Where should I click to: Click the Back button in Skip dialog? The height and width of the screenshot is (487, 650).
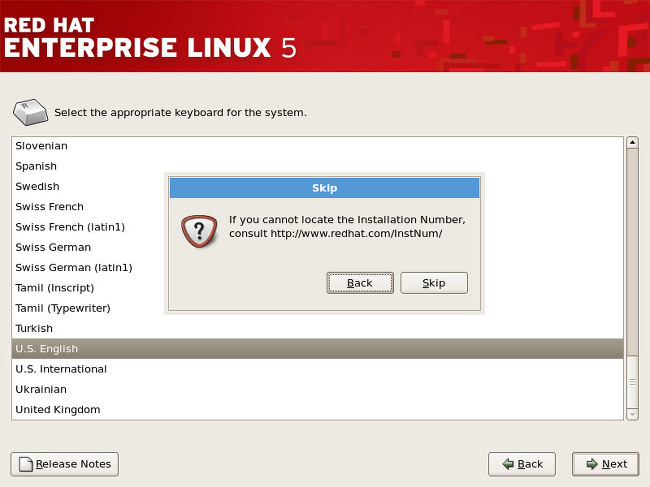coord(360,283)
